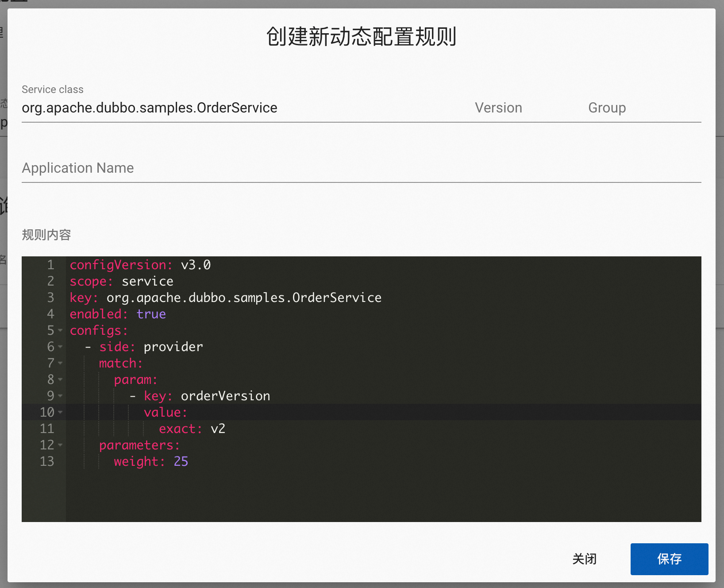Collapse the param block at line 8
The width and height of the screenshot is (724, 588).
pos(61,380)
